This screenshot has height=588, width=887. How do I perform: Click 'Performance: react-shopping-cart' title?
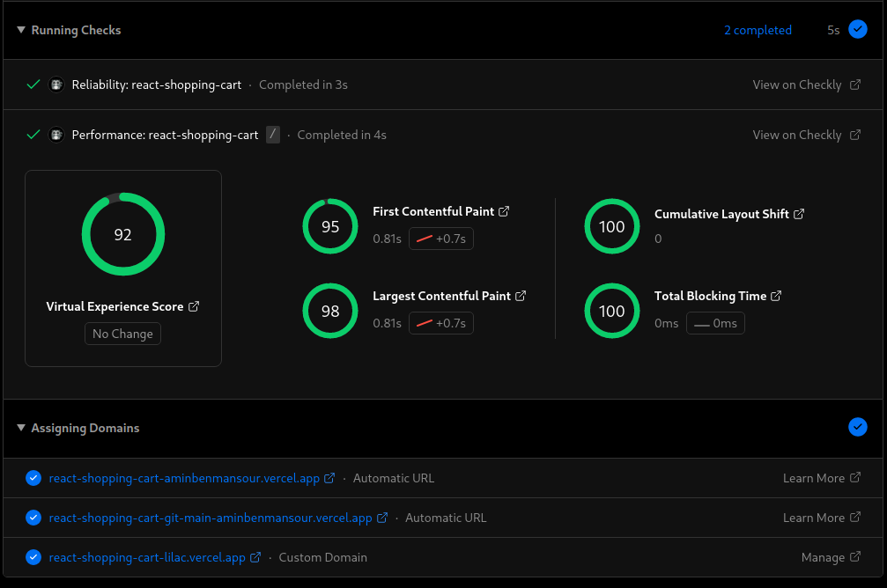[x=165, y=136]
